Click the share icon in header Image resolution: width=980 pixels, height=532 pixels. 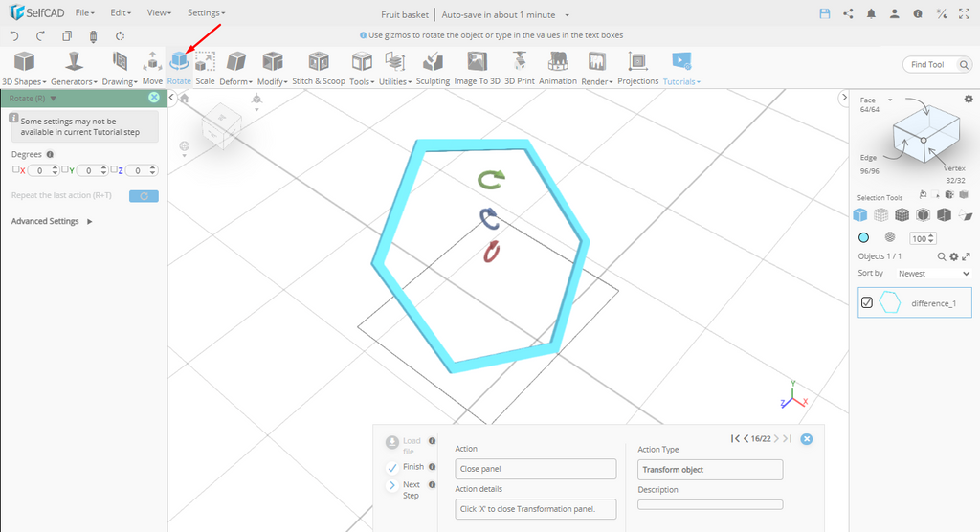point(848,13)
